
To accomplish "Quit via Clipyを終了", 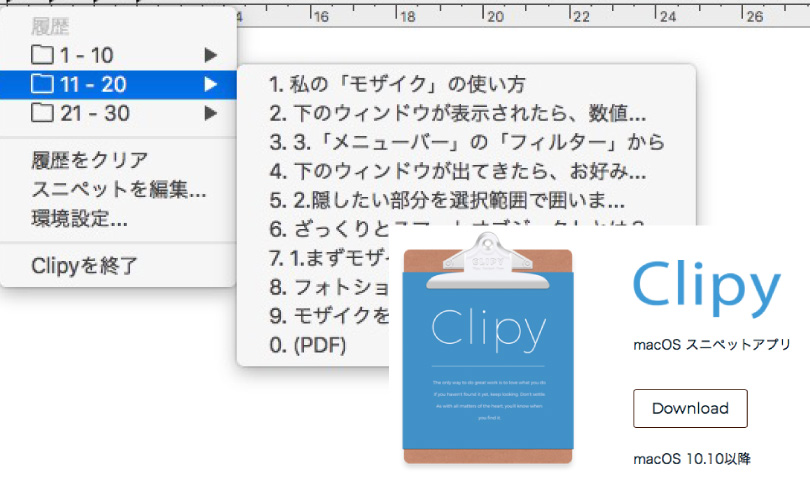I will [x=118, y=266].
